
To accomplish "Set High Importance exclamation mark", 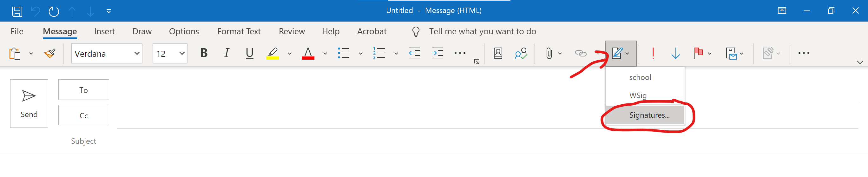I will 653,53.
